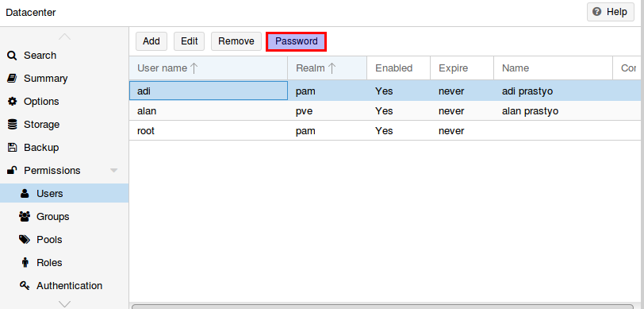
Task: Click the Authentication key icon
Action: pyautogui.click(x=25, y=285)
